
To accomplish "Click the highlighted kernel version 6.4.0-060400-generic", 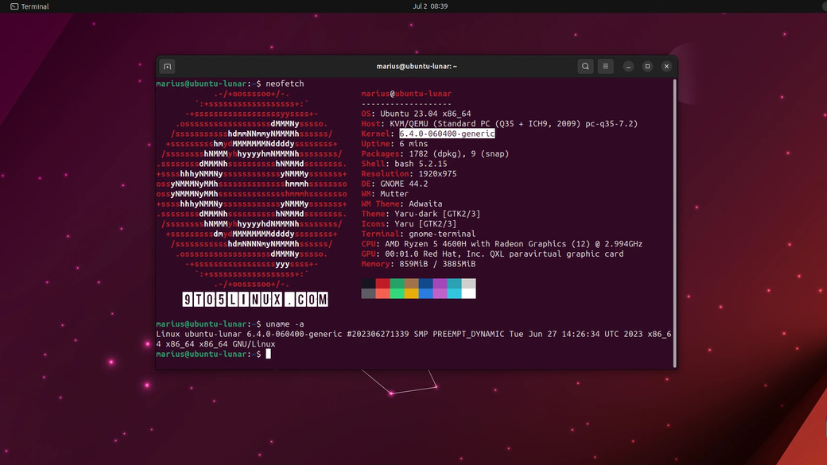I will (x=447, y=134).
